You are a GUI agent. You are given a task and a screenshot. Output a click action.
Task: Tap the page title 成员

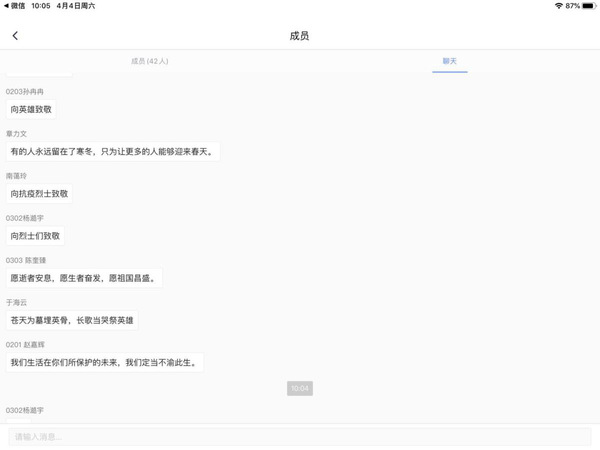tap(299, 36)
